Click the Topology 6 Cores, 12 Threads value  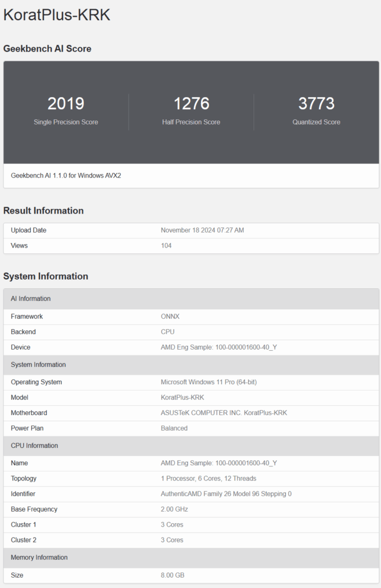pyautogui.click(x=209, y=478)
